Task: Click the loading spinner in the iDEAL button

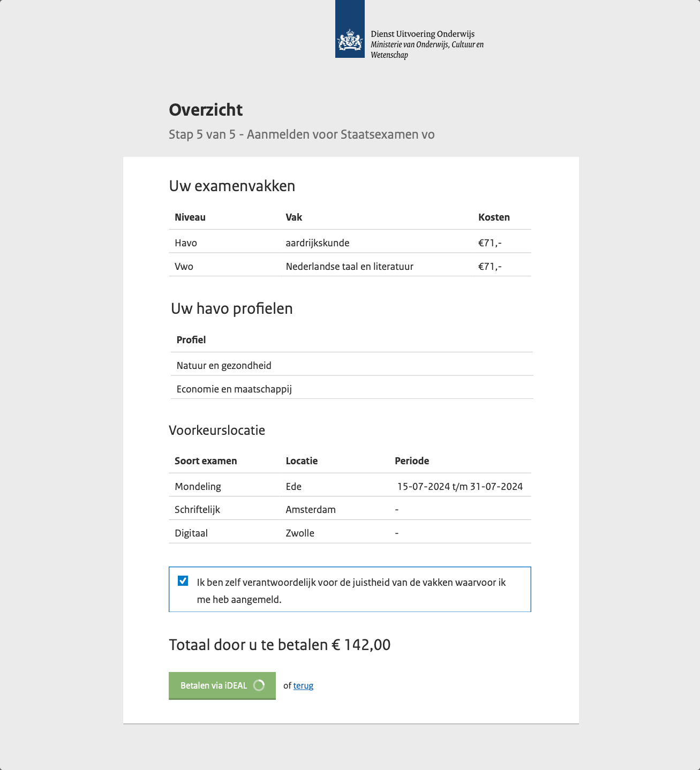Action: (259, 685)
